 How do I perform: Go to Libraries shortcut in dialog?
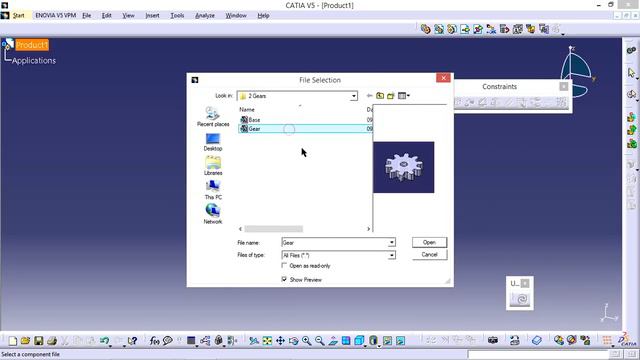click(213, 166)
